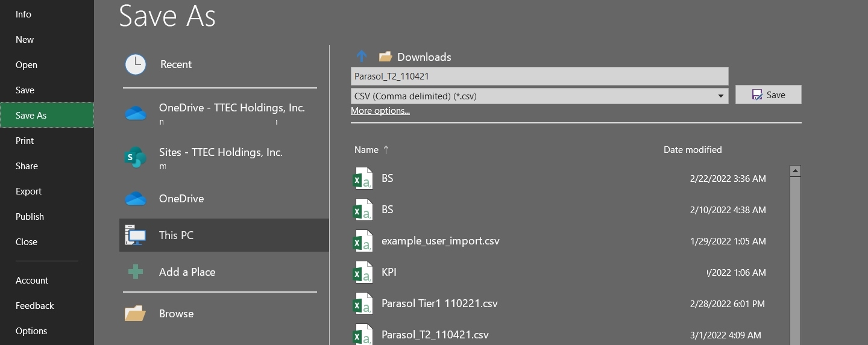Click the file name input field
The image size is (868, 345).
pyautogui.click(x=539, y=76)
